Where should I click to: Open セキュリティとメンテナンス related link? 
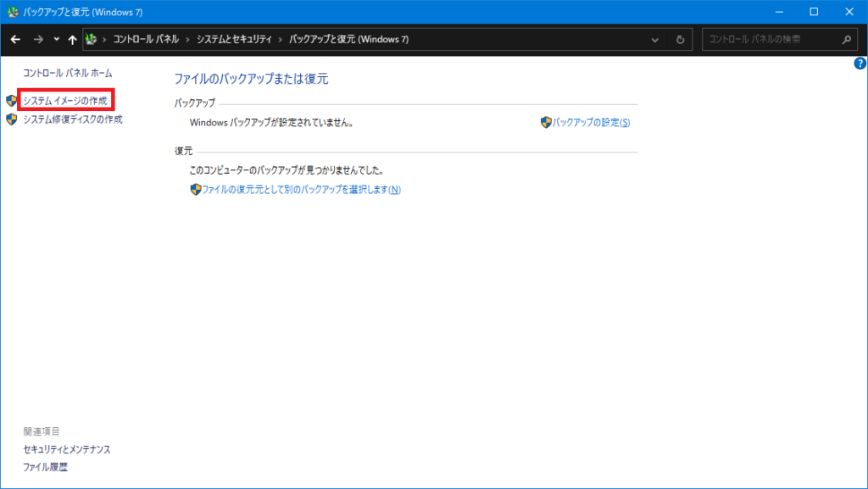(x=67, y=449)
